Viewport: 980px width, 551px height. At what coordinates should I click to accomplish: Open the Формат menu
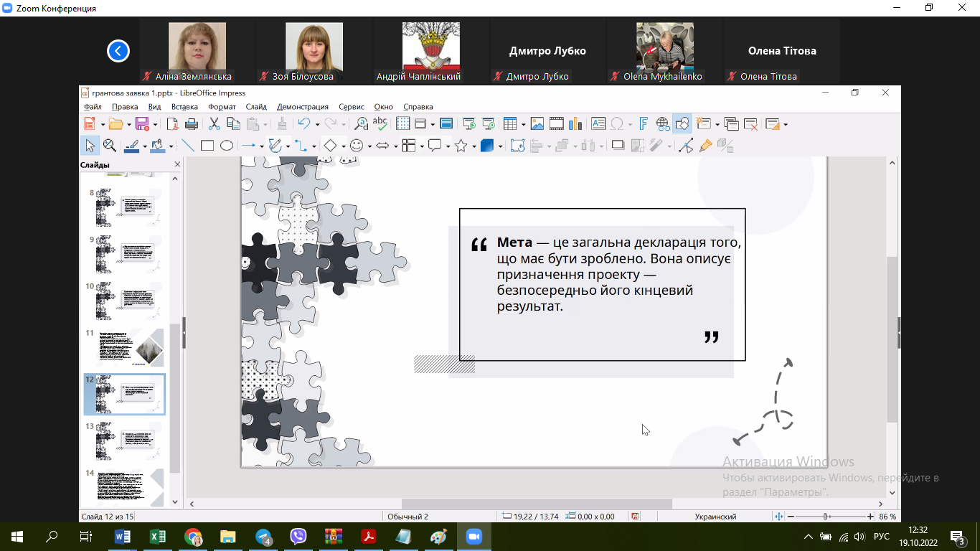pos(222,107)
